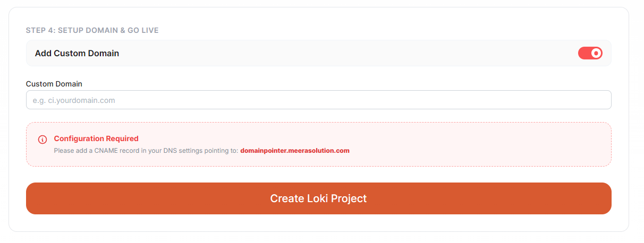
Task: Turn off the red custom domain switch
Action: point(590,53)
